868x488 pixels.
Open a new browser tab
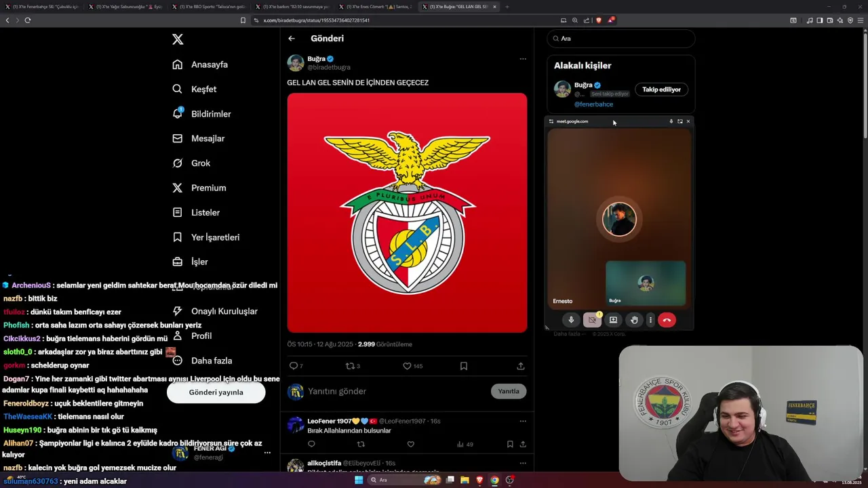coord(507,7)
